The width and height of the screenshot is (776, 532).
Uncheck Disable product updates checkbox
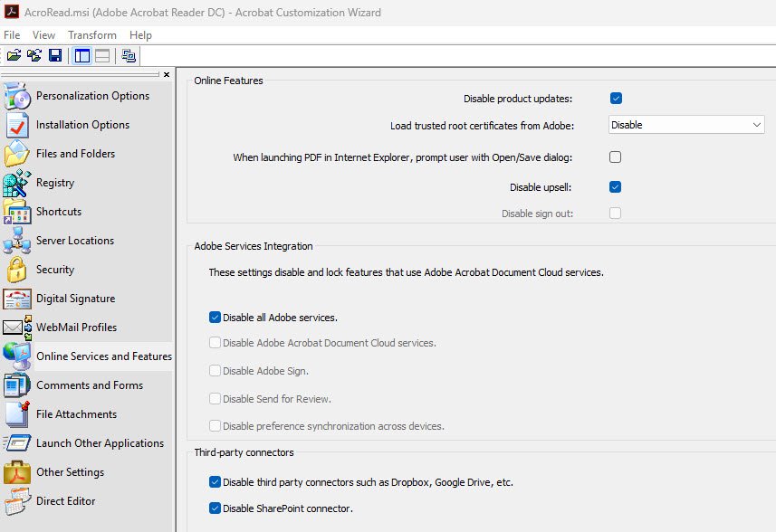(x=616, y=99)
